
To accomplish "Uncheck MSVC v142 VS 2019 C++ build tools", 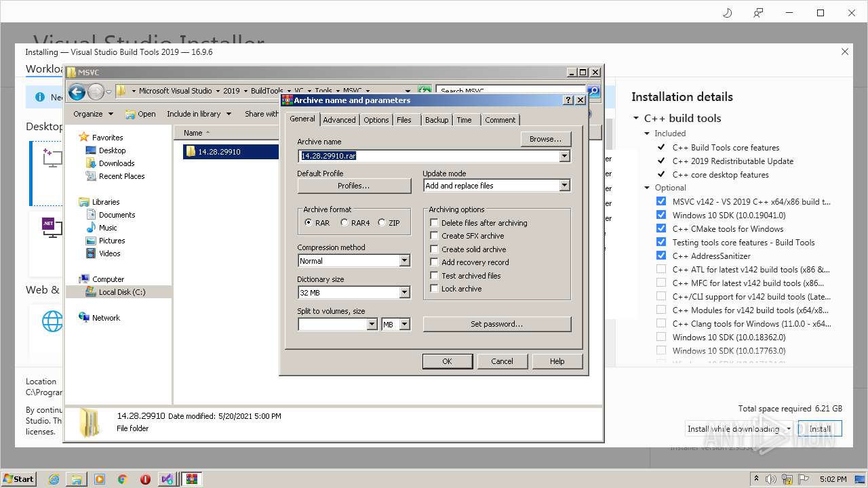I will point(661,201).
